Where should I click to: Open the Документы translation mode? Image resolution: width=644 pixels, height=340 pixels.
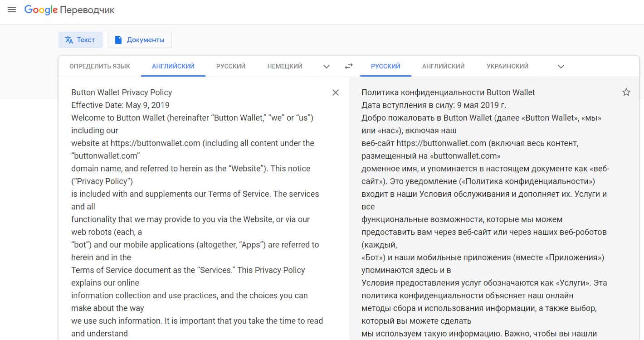point(140,40)
